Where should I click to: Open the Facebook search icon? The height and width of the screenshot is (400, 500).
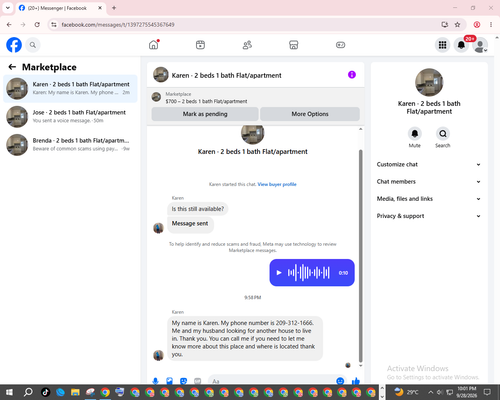(x=33, y=45)
